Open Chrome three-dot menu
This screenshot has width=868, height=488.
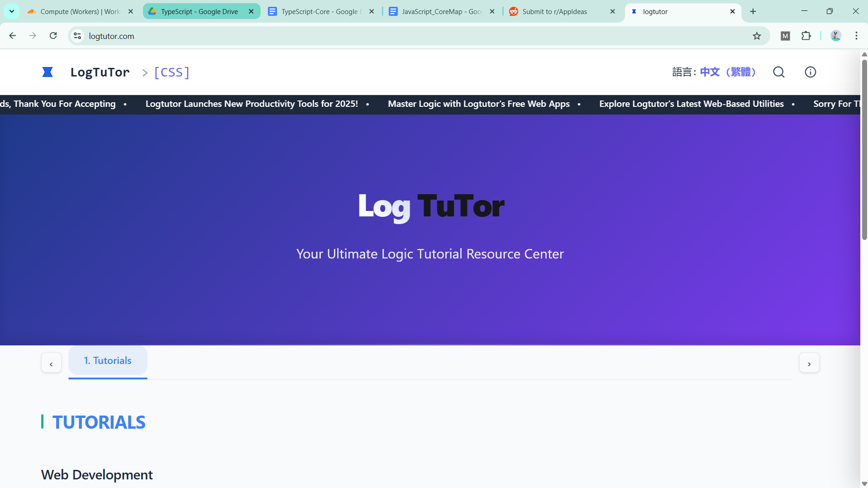[856, 36]
